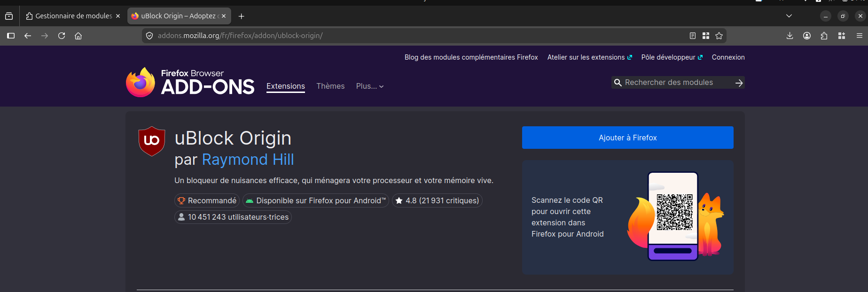Screen dimensions: 868x292
Task: Open Atelier sur les extensions link
Action: coord(590,57)
